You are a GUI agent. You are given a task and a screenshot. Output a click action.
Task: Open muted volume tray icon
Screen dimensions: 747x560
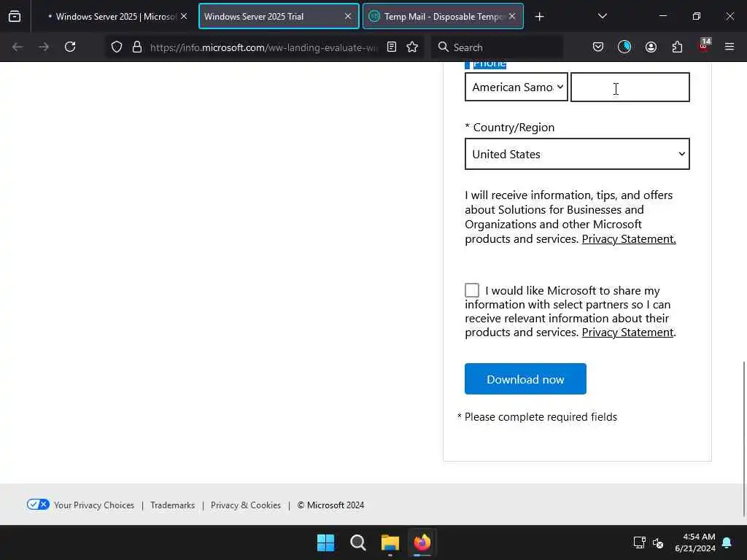(658, 542)
